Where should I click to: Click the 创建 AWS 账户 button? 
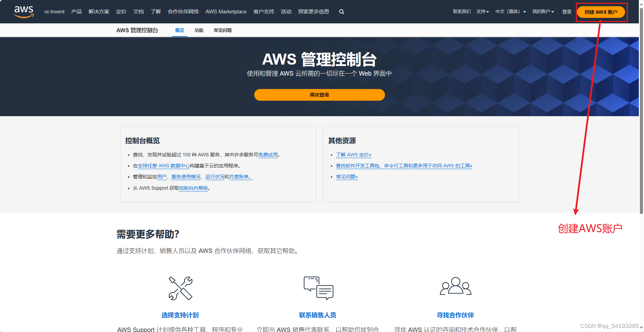tap(601, 12)
